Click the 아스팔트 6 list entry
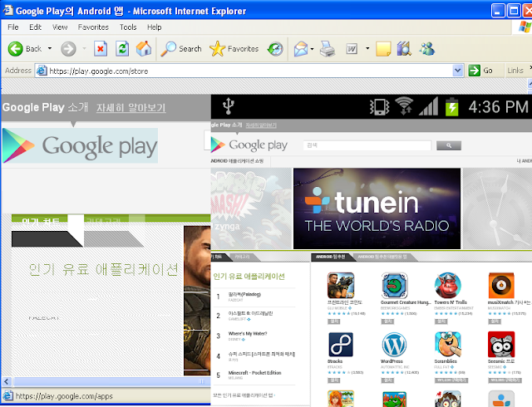The width and height of the screenshot is (532, 407). (250, 313)
